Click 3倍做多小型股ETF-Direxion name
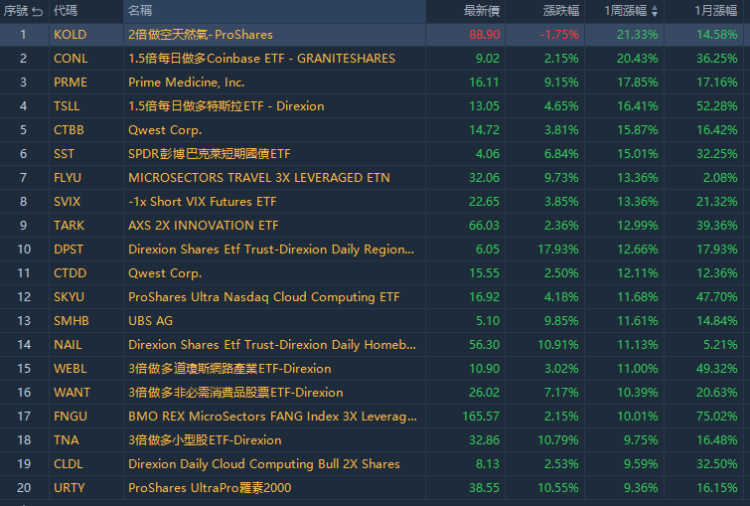Image resolution: width=750 pixels, height=506 pixels. point(205,440)
